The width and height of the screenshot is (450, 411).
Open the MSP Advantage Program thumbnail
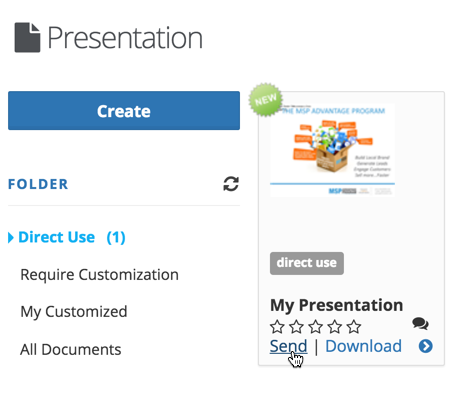(x=332, y=150)
